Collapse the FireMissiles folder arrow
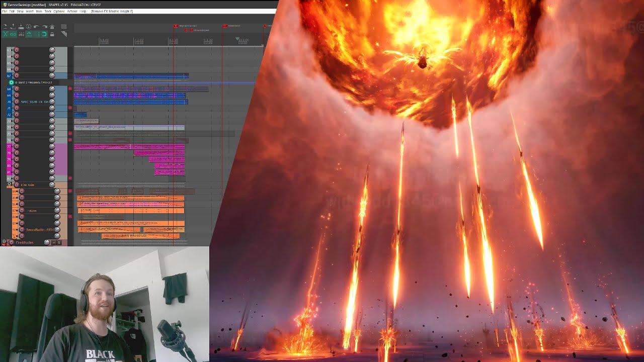 (4, 241)
